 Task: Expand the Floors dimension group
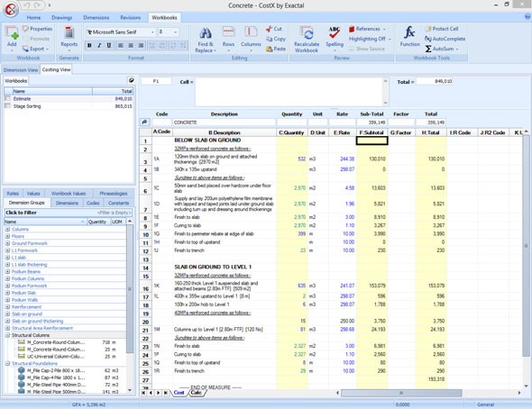click(7, 236)
